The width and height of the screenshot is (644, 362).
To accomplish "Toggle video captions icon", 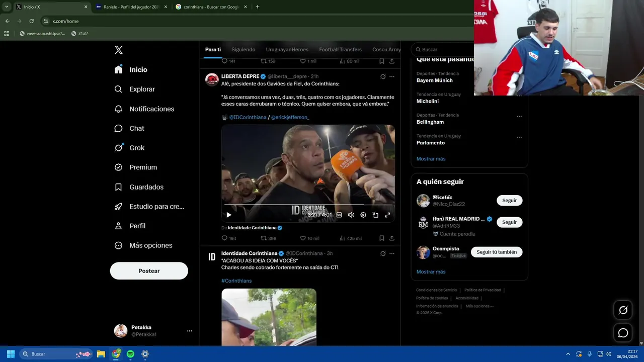I will pyautogui.click(x=339, y=215).
